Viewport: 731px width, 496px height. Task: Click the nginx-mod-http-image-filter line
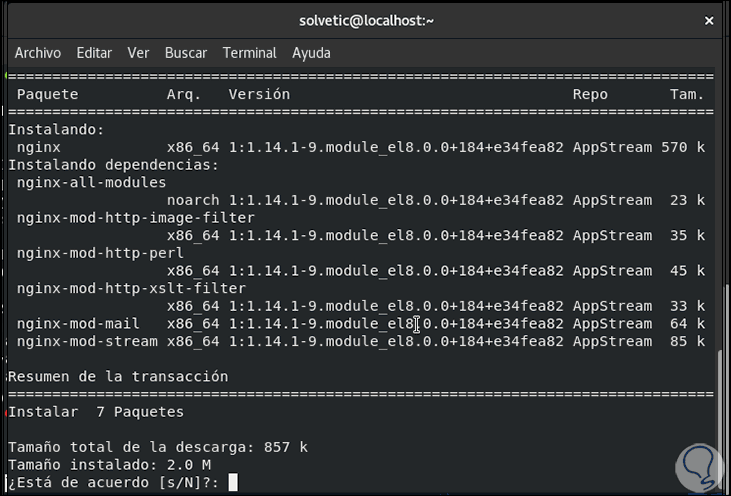(135, 218)
